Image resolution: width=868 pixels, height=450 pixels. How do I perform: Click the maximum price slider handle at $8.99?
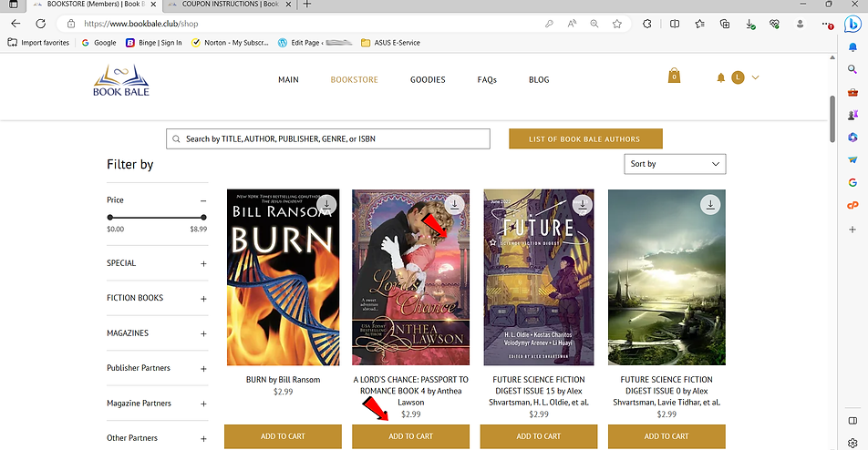203,218
